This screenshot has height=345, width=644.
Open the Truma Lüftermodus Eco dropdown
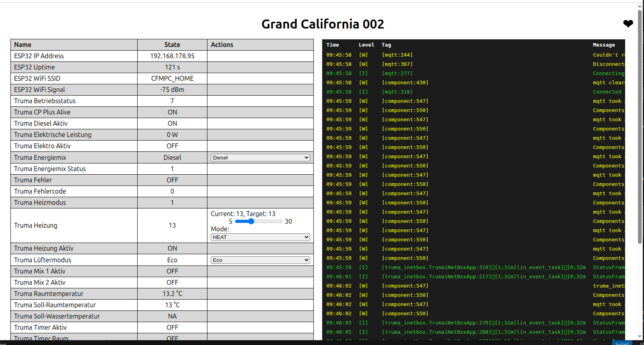pyautogui.click(x=260, y=260)
